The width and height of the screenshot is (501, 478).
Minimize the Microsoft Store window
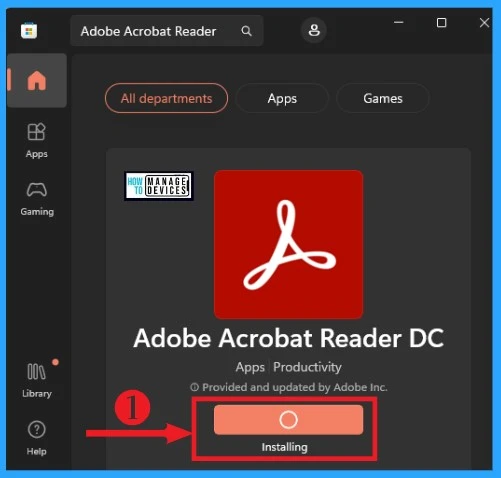click(399, 22)
